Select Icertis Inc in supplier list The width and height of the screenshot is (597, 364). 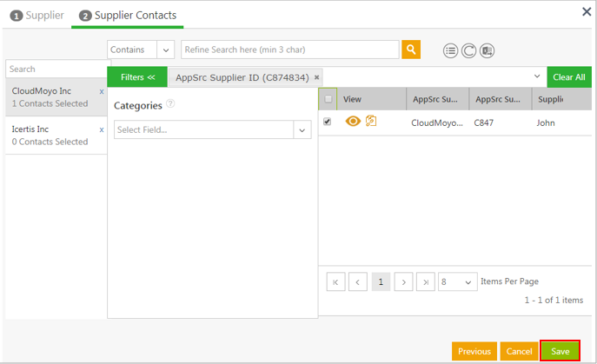[x=56, y=136]
